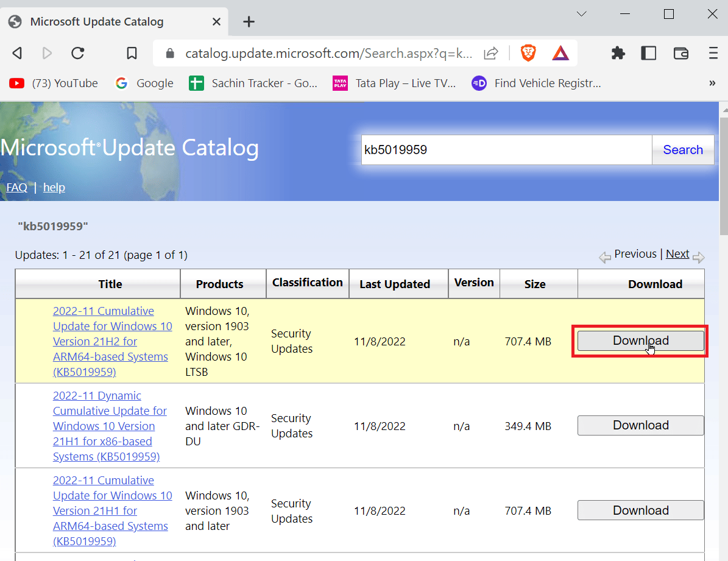
Task: Open Google bookmark
Action: click(x=144, y=83)
